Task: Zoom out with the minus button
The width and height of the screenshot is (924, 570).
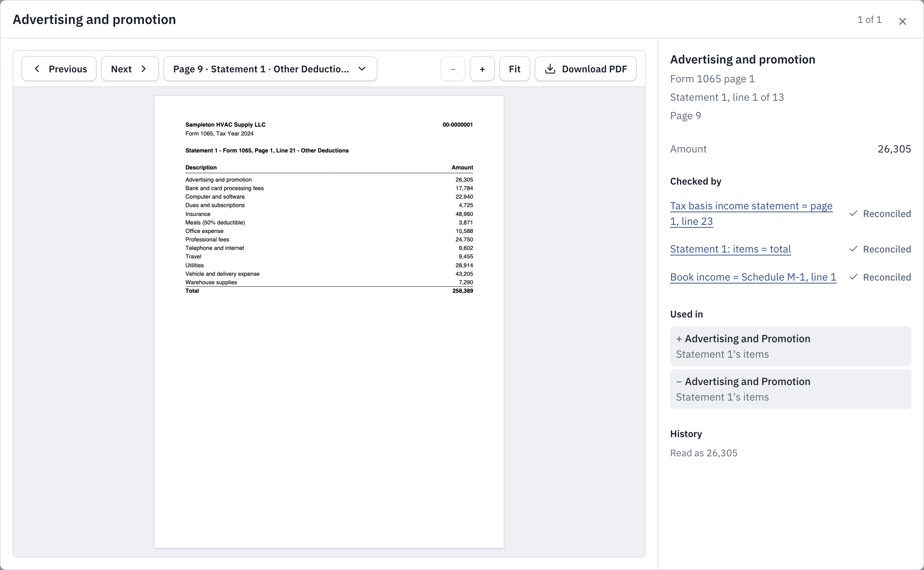Action: coord(452,69)
